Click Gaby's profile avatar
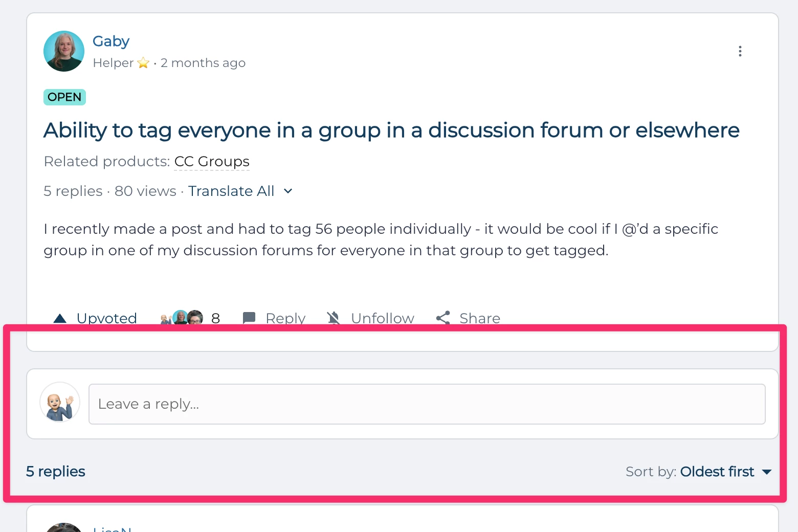The width and height of the screenshot is (798, 532). (64, 51)
